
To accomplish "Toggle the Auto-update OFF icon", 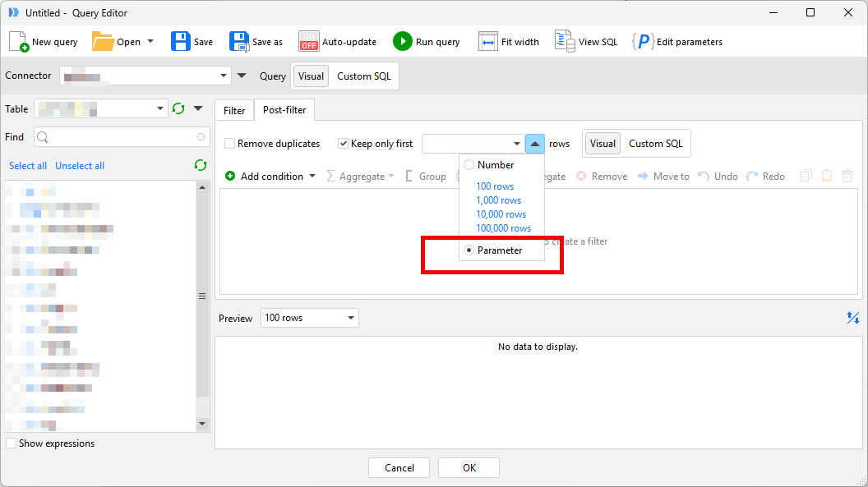I will click(x=308, y=41).
